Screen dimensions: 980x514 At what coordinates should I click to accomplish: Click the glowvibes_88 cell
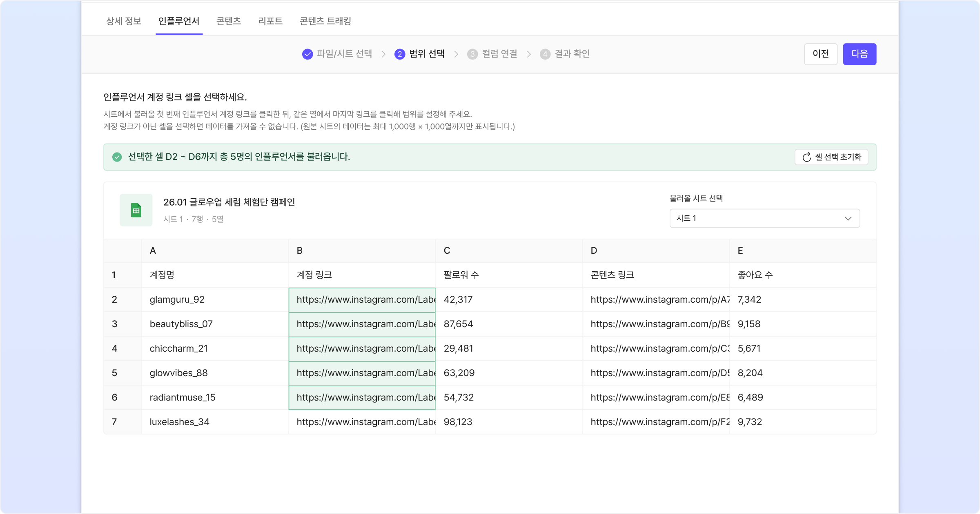click(215, 373)
